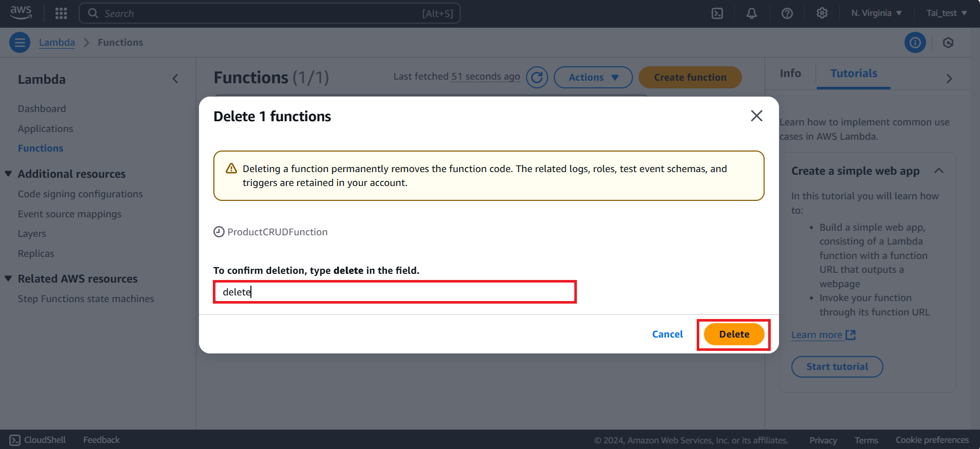This screenshot has height=449, width=980.
Task: Click the Feedback link in footer
Action: (101, 440)
